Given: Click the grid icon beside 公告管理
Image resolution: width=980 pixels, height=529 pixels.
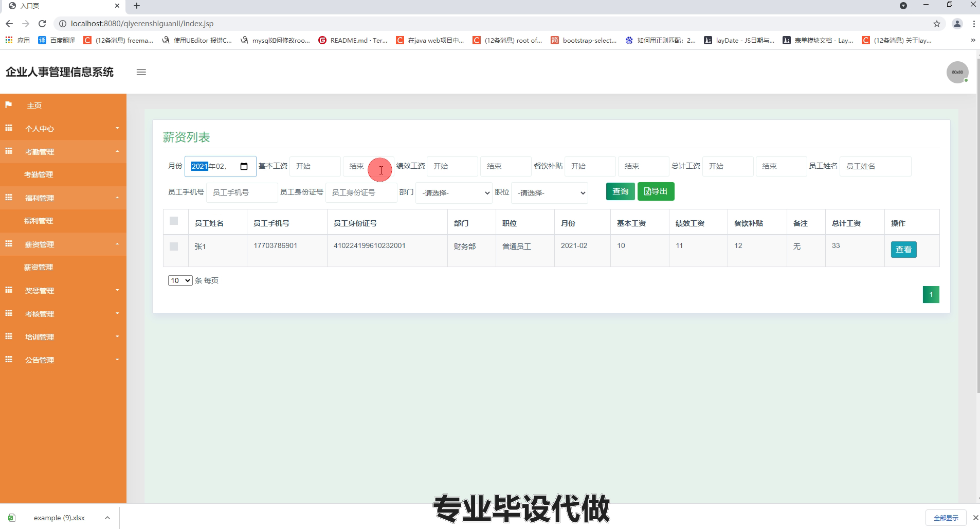Looking at the screenshot, I should 9,360.
